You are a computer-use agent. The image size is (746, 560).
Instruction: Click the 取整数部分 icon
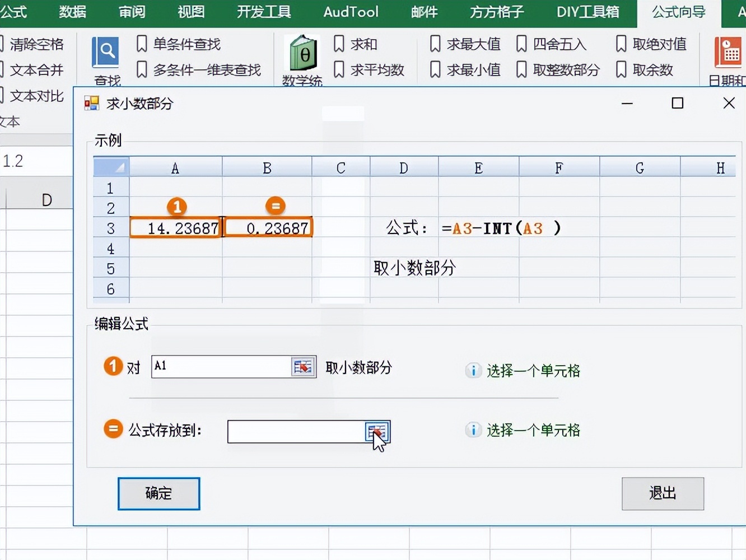click(522, 69)
